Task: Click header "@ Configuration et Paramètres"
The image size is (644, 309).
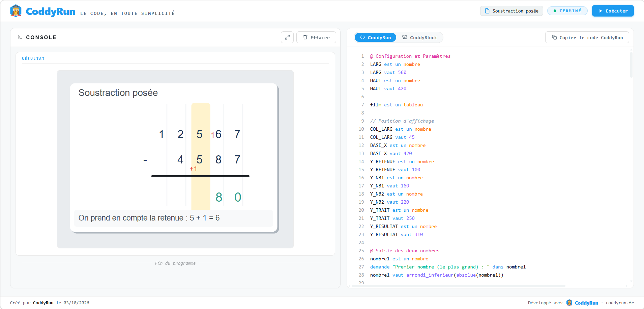Action: [x=410, y=56]
